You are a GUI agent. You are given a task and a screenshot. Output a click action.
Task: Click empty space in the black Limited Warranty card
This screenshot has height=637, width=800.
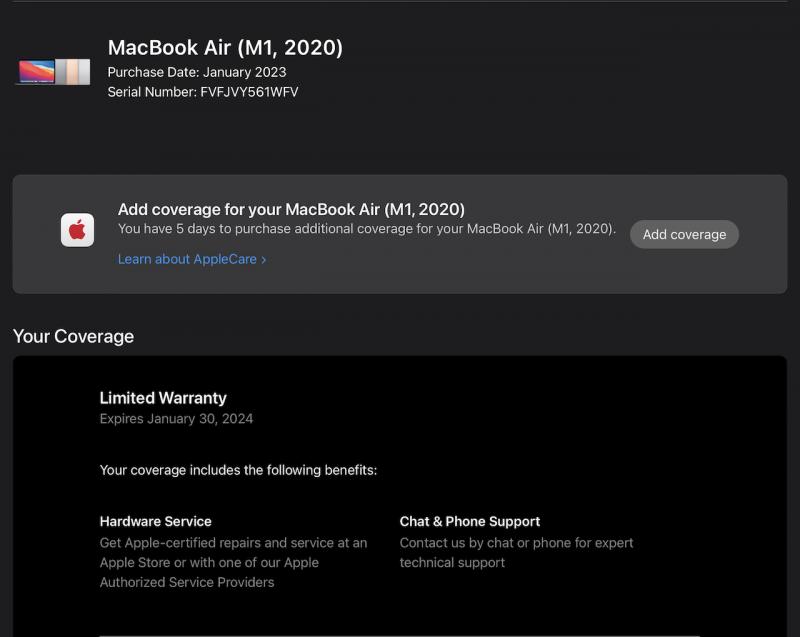pos(600,420)
